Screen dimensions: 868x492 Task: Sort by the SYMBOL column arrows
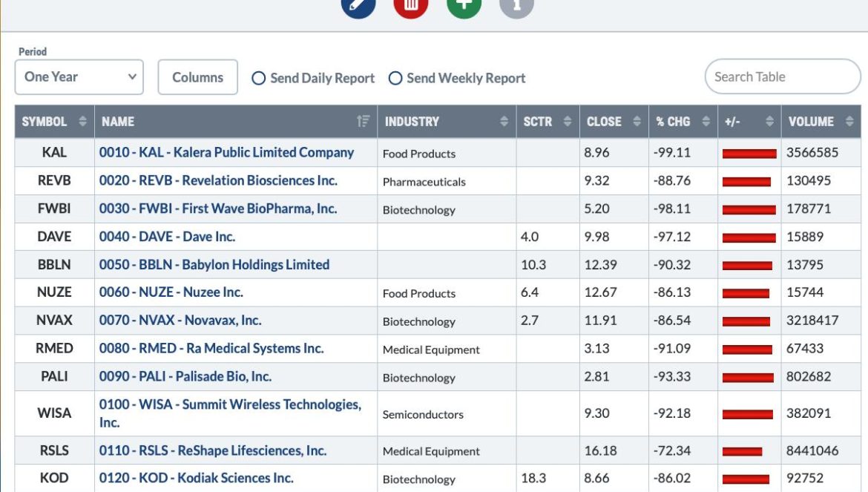[x=82, y=121]
